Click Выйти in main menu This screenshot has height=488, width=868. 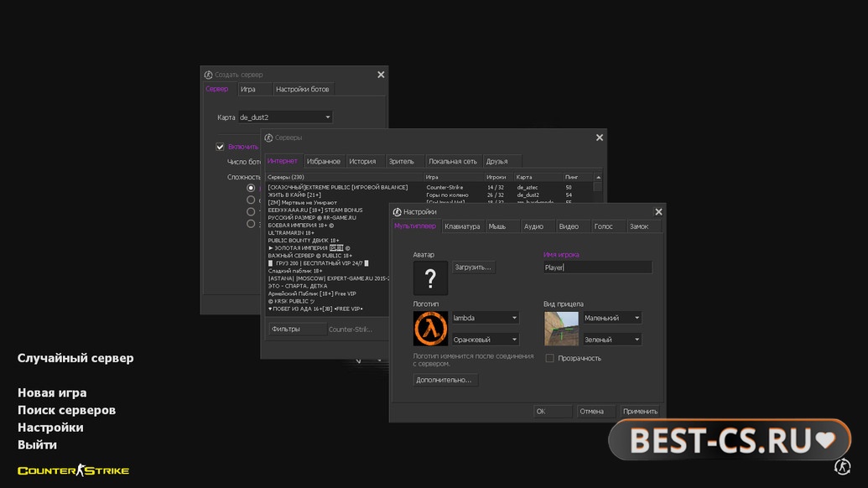37,445
